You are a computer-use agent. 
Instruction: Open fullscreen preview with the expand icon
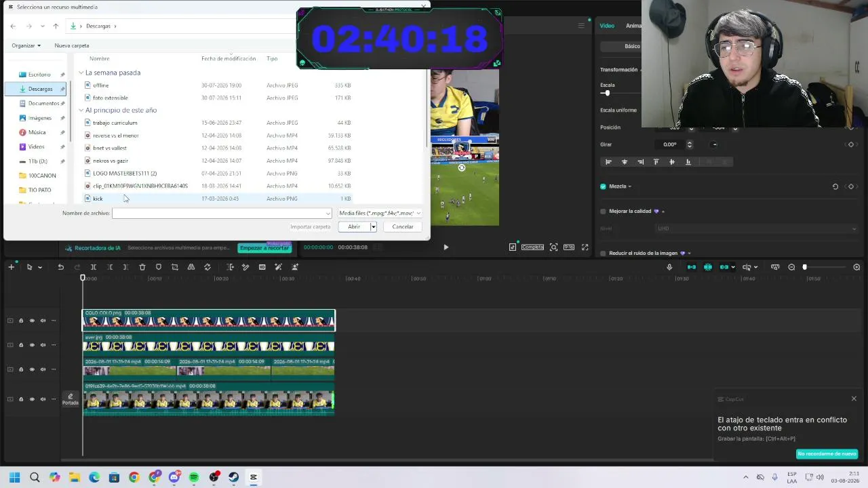coord(585,247)
